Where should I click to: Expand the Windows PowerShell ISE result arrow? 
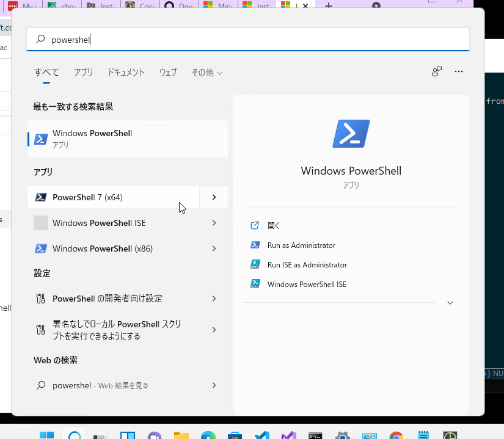click(x=214, y=223)
